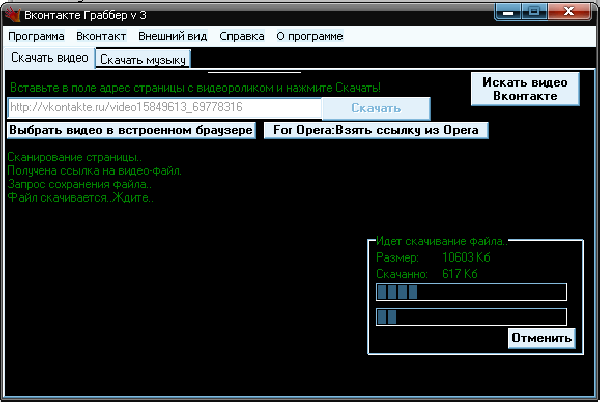Click the Скачанно label
Screen dimensions: 600x402
click(x=402, y=274)
